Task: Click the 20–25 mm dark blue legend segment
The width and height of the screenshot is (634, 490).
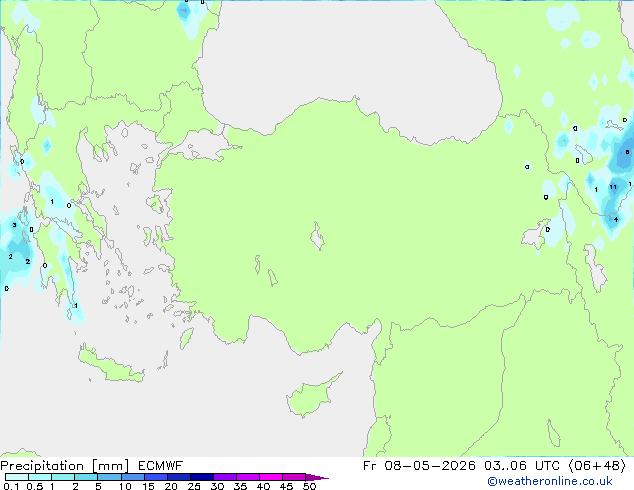Action: pos(179,477)
